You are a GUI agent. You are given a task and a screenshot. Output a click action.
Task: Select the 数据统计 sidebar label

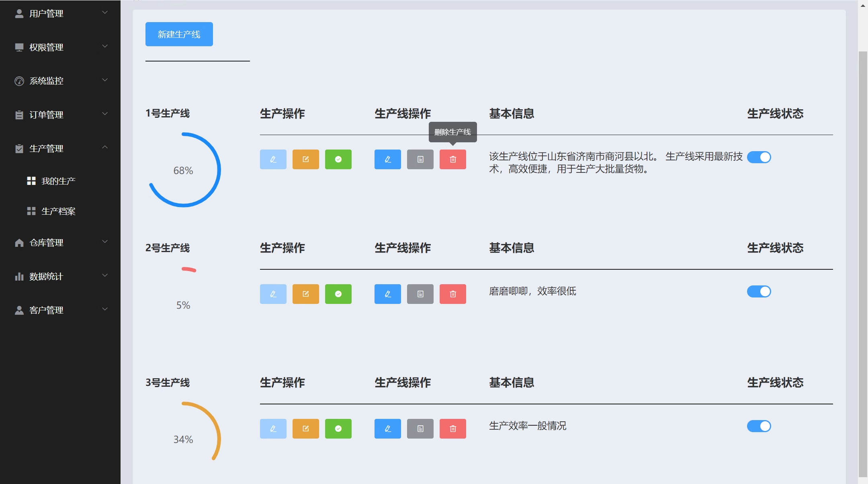[46, 277]
